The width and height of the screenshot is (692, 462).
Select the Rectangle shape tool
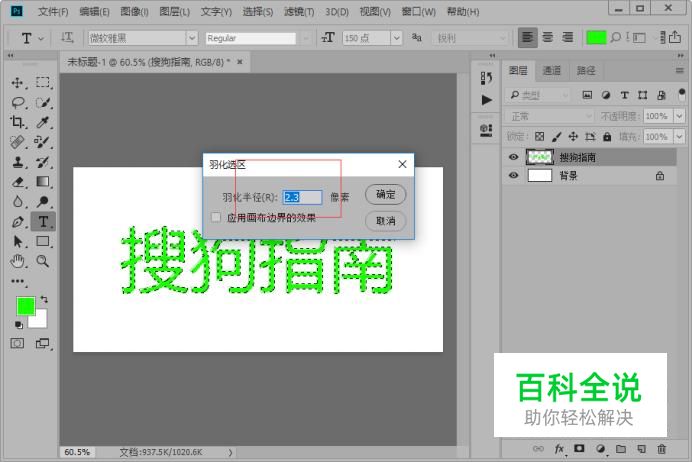coord(43,241)
